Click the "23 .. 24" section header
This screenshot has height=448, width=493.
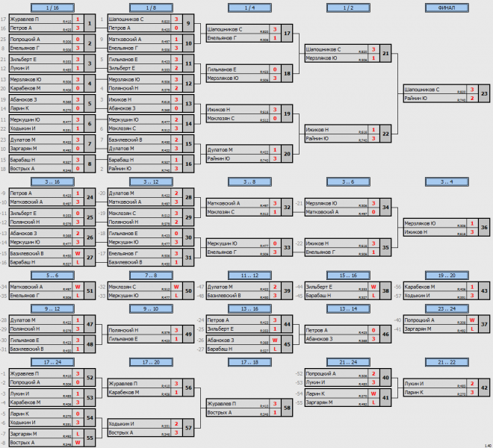[x=447, y=308]
